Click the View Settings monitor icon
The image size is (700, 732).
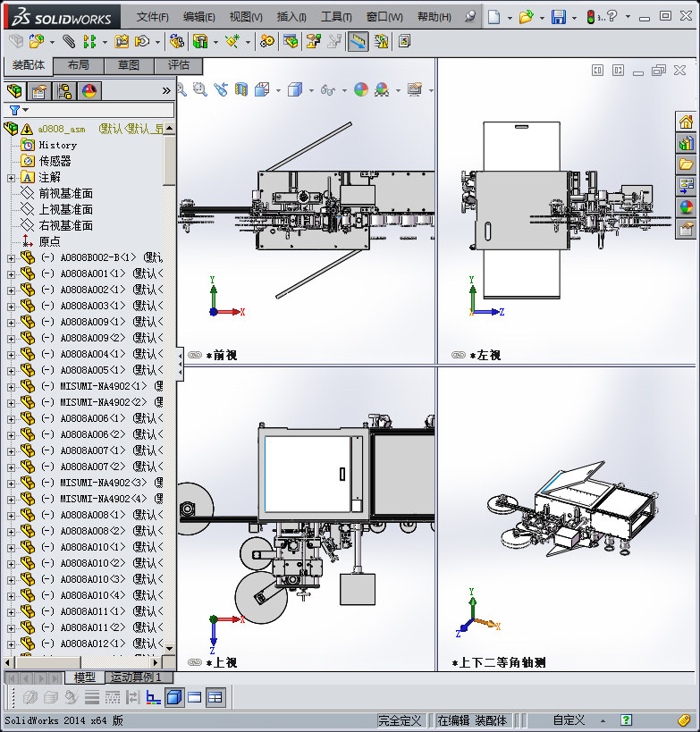[414, 89]
